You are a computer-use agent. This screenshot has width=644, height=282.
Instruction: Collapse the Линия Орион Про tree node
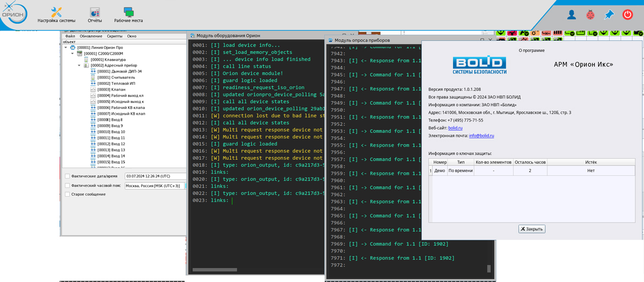pos(66,48)
